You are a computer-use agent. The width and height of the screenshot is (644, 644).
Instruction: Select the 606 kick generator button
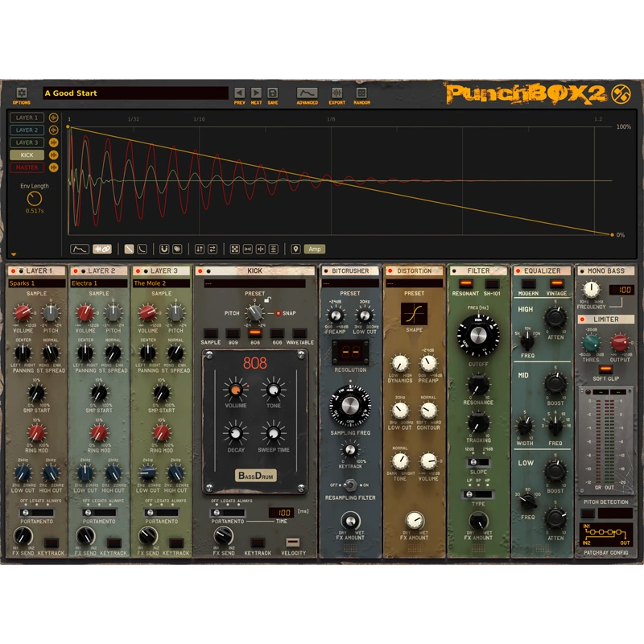click(x=277, y=333)
